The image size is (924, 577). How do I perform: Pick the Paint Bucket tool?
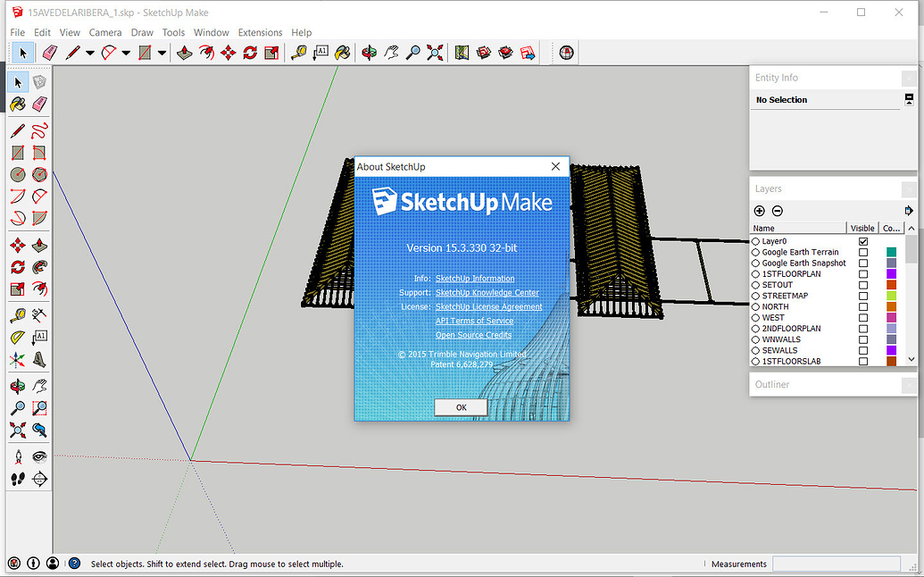click(x=344, y=53)
